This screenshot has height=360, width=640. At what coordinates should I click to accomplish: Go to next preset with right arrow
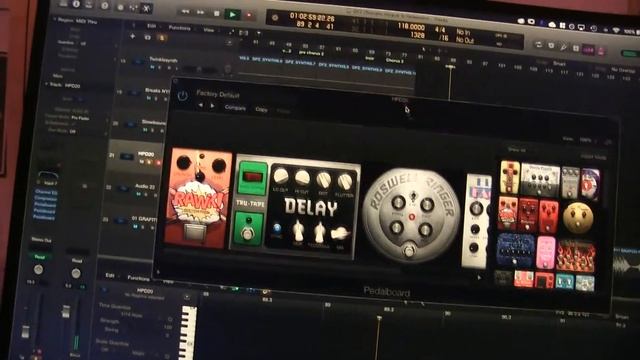212,106
